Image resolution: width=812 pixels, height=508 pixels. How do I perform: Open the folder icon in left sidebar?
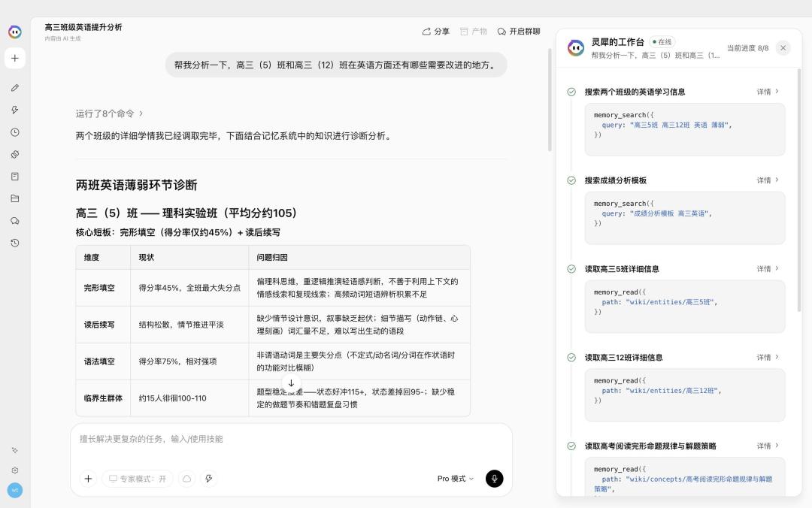pos(15,198)
